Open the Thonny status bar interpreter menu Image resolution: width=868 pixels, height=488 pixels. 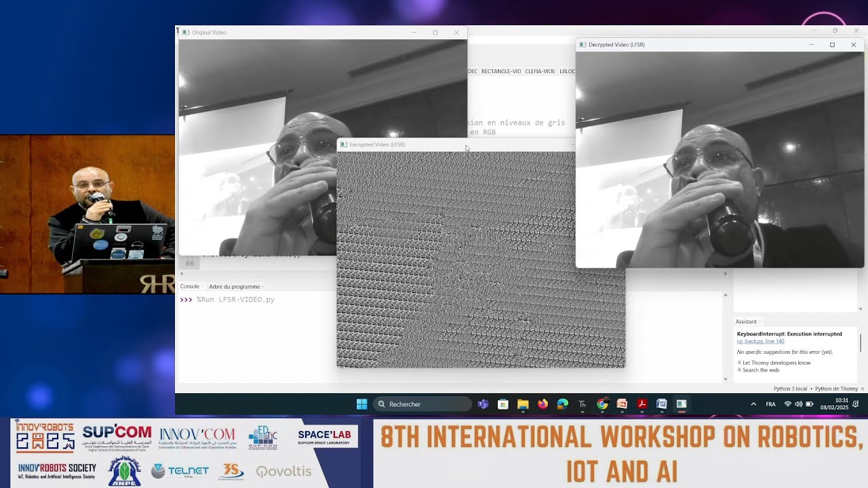(x=863, y=389)
